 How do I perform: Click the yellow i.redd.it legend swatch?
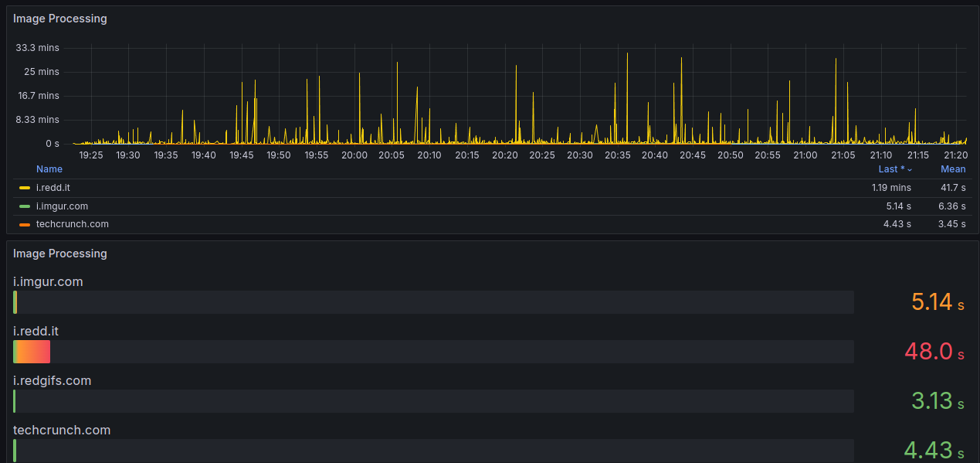tap(25, 188)
